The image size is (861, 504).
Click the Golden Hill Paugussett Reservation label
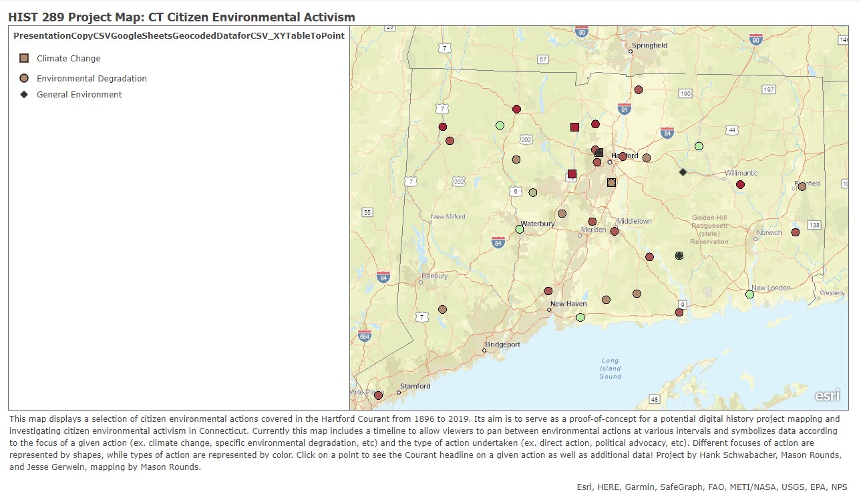click(x=709, y=230)
